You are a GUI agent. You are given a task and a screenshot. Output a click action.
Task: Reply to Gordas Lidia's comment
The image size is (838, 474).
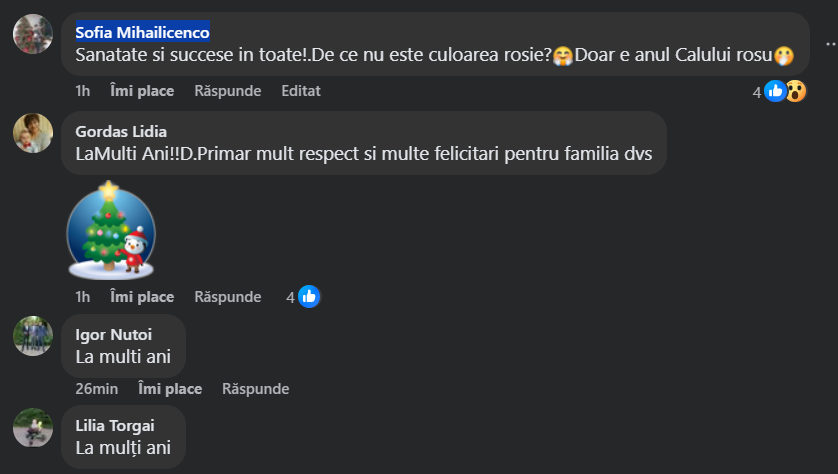(x=228, y=297)
